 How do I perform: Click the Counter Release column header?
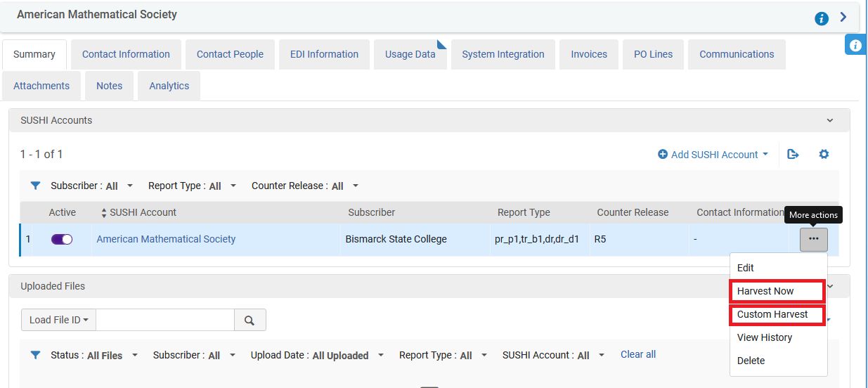coord(633,212)
